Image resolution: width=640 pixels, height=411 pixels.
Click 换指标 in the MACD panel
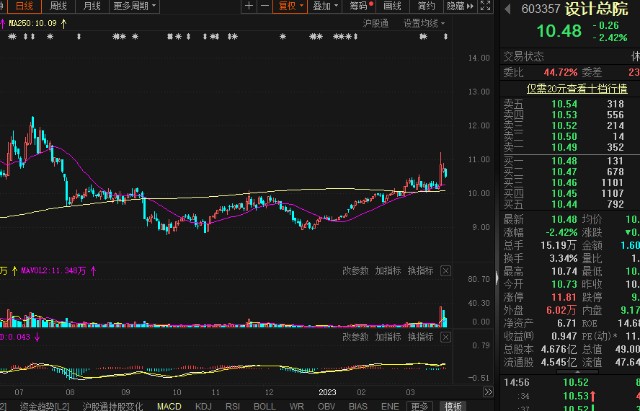pyautogui.click(x=420, y=337)
